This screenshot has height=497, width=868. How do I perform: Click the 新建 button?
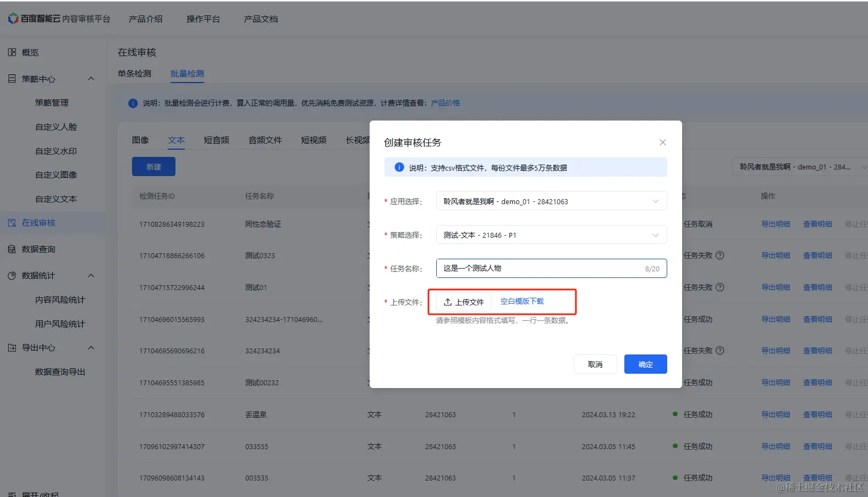pos(153,167)
